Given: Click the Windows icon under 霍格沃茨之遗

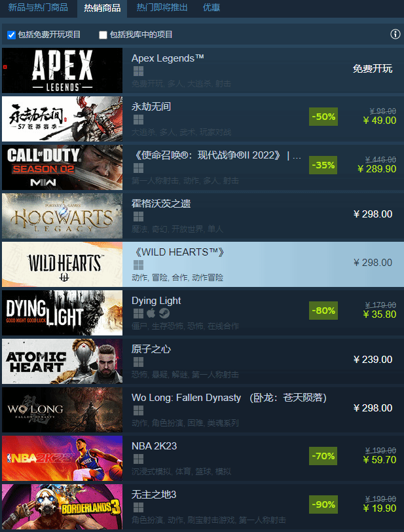Looking at the screenshot, I should (x=138, y=216).
